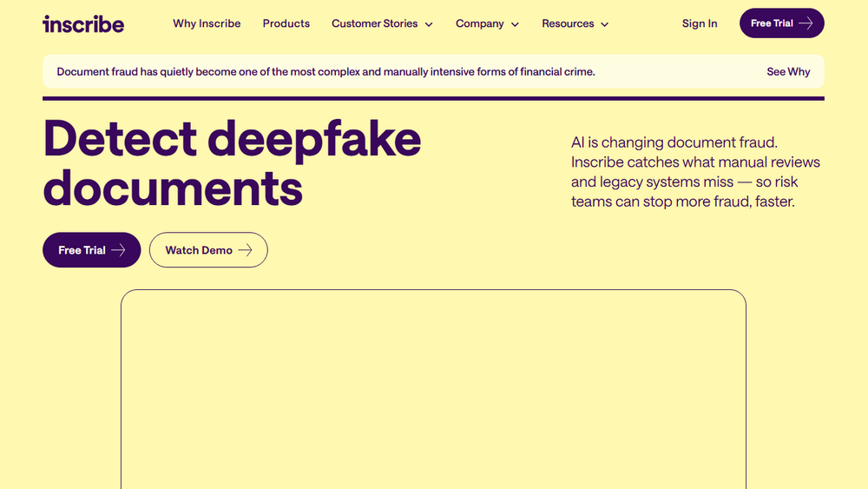Screen dimensions: 868x489
Task: Click the See Why link
Action: pyautogui.click(x=788, y=71)
